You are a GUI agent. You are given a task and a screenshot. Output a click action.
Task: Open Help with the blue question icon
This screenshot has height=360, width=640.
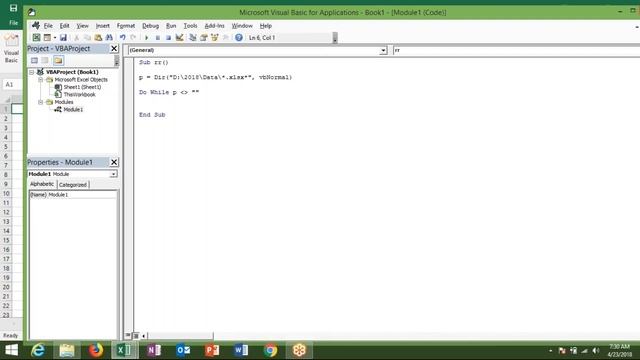pyautogui.click(x=239, y=38)
